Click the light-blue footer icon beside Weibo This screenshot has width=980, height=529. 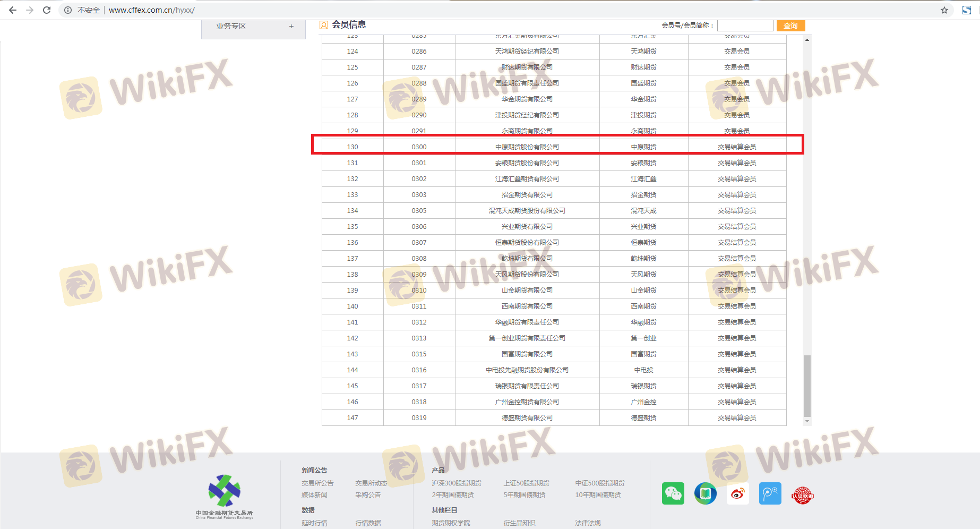[x=770, y=493]
